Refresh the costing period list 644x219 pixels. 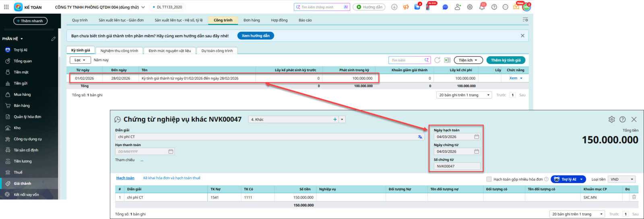pyautogui.click(x=437, y=60)
